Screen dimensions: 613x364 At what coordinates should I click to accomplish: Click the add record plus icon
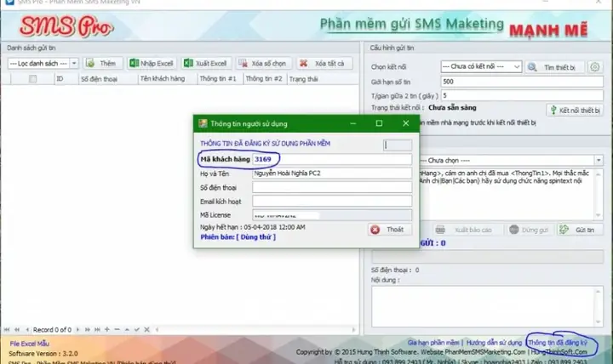click(107, 330)
